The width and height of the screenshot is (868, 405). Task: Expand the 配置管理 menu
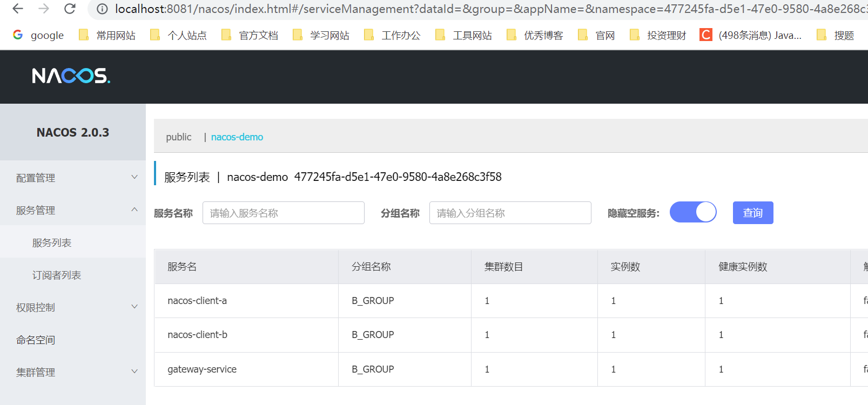click(x=73, y=178)
